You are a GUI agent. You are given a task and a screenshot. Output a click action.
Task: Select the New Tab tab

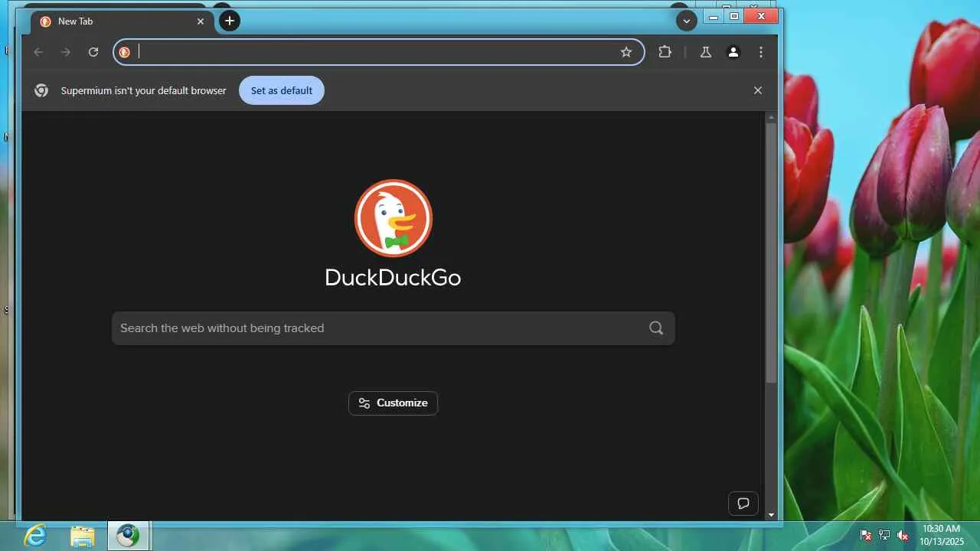point(122,21)
